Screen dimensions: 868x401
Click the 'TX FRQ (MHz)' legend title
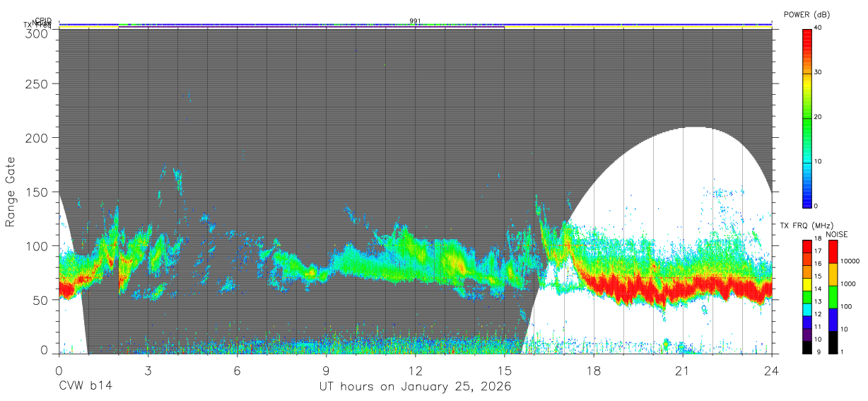tap(807, 225)
